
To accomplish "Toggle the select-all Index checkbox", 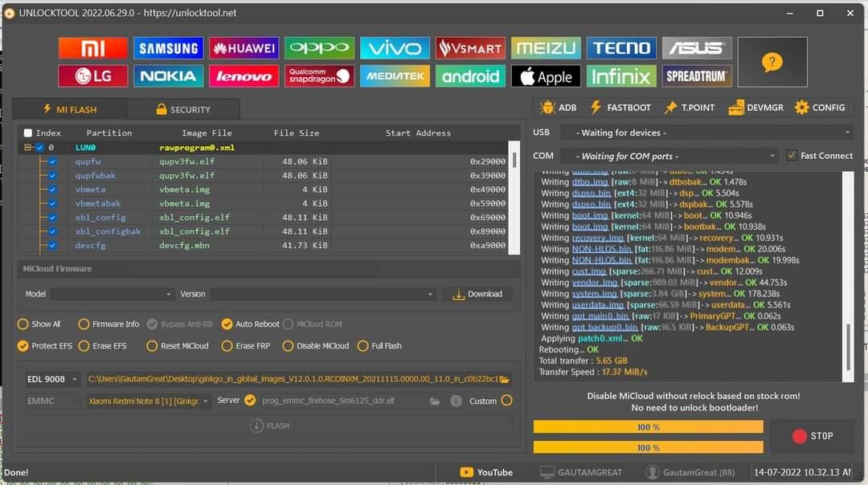I will (x=28, y=132).
